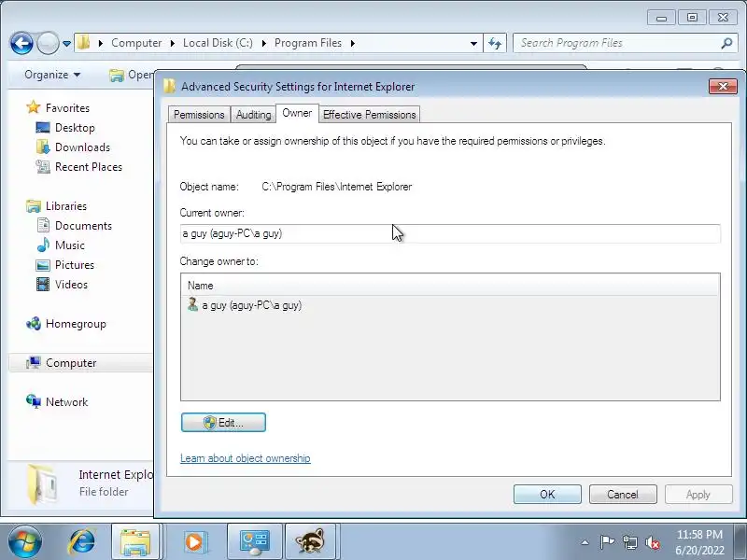Maximize the Explorer window
Image resolution: width=747 pixels, height=560 pixels.
692,18
